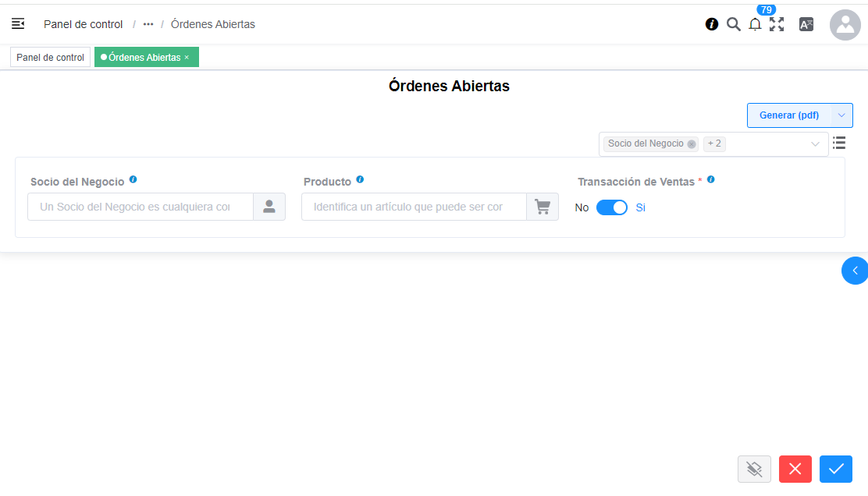
Task: Open notifications bell with 79 badge
Action: (x=755, y=24)
